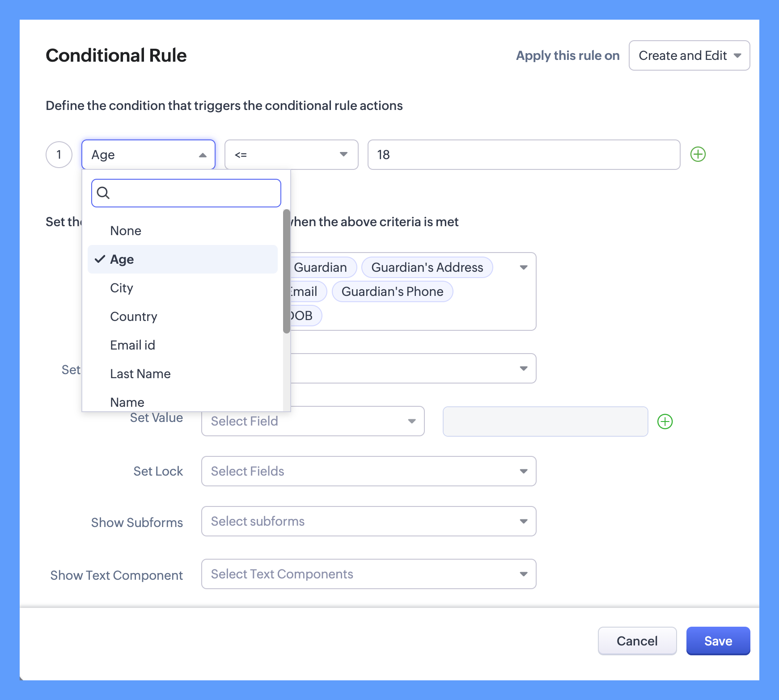Pick Country from the dropdown list

134,316
